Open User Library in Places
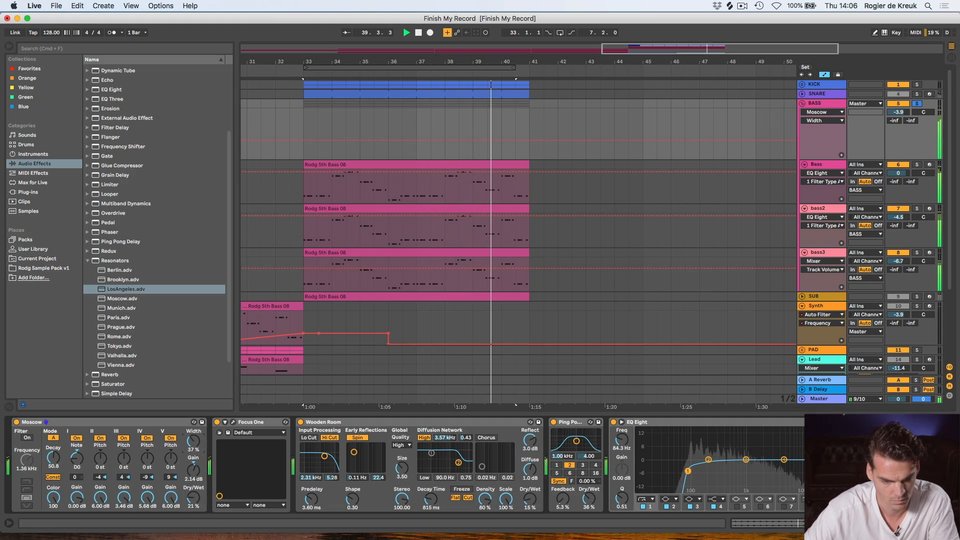This screenshot has width=960, height=540. [x=32, y=249]
